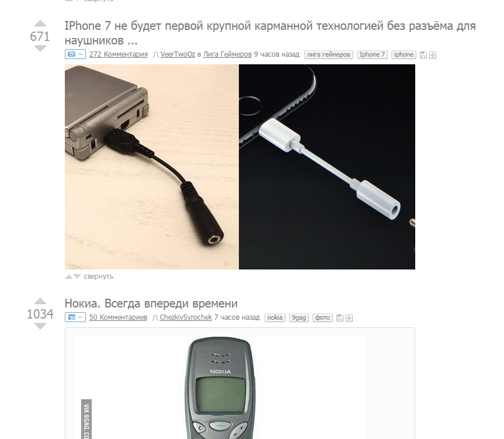Upvote the Nokia post

click(40, 302)
